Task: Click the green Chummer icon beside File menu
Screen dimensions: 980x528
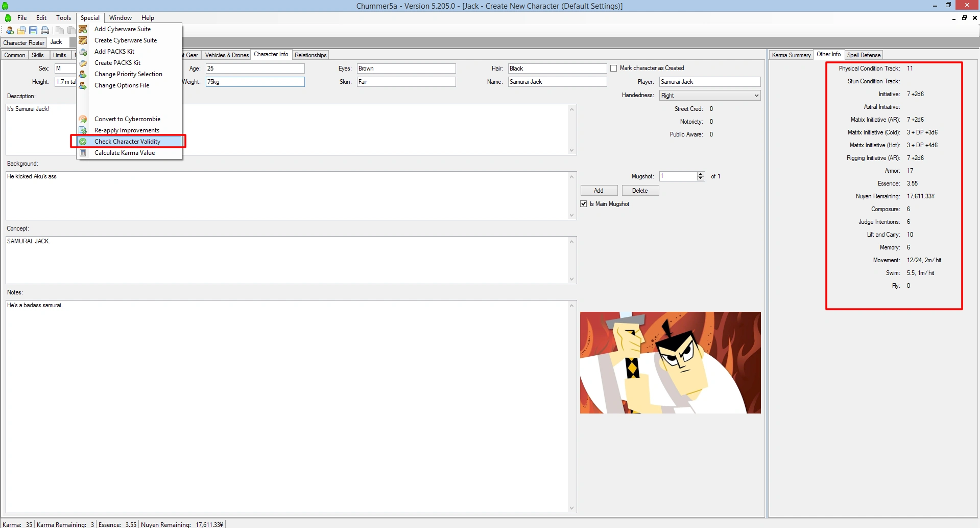Action: pos(8,18)
